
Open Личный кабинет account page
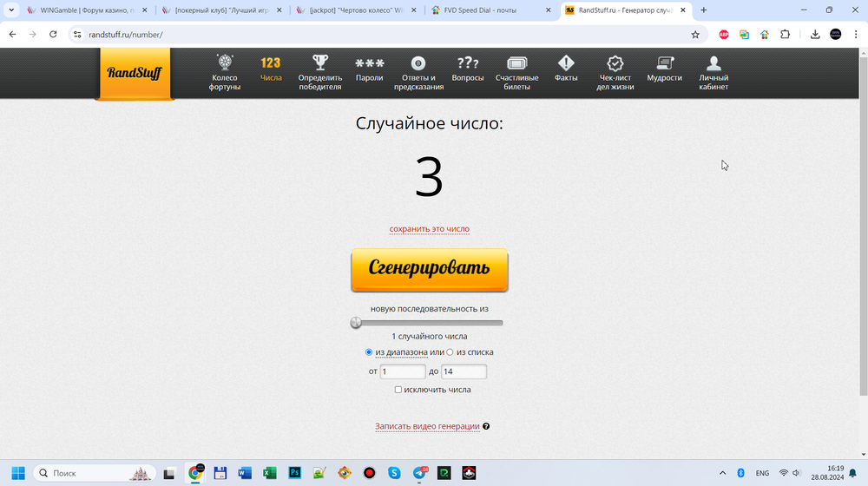tap(713, 73)
